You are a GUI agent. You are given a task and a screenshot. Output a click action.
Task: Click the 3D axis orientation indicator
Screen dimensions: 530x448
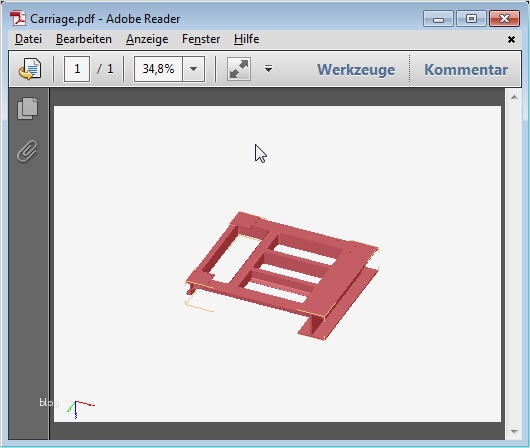(x=80, y=409)
